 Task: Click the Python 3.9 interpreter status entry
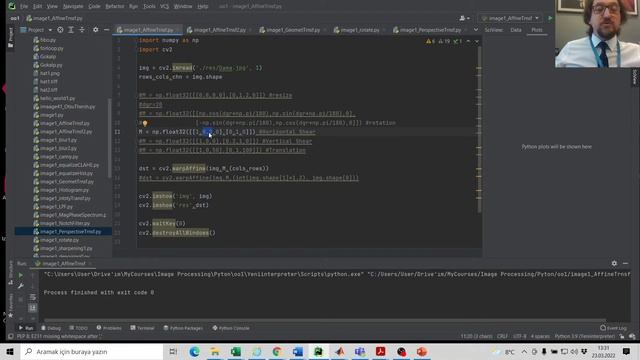tap(584, 336)
